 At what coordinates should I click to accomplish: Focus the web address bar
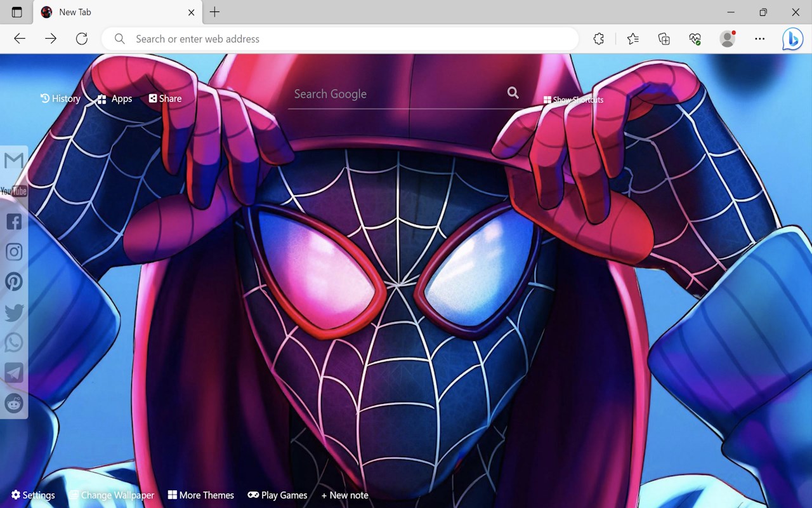(x=340, y=39)
